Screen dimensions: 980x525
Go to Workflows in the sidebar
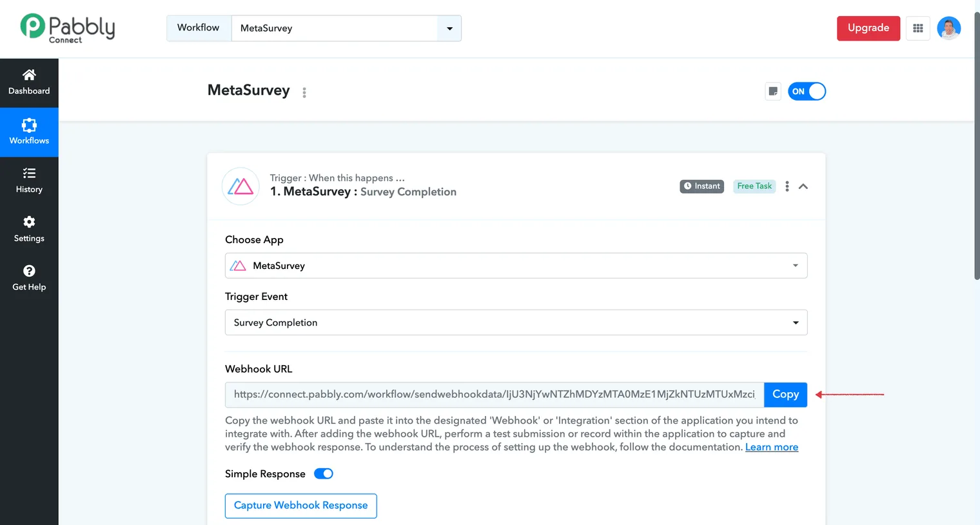pyautogui.click(x=29, y=132)
